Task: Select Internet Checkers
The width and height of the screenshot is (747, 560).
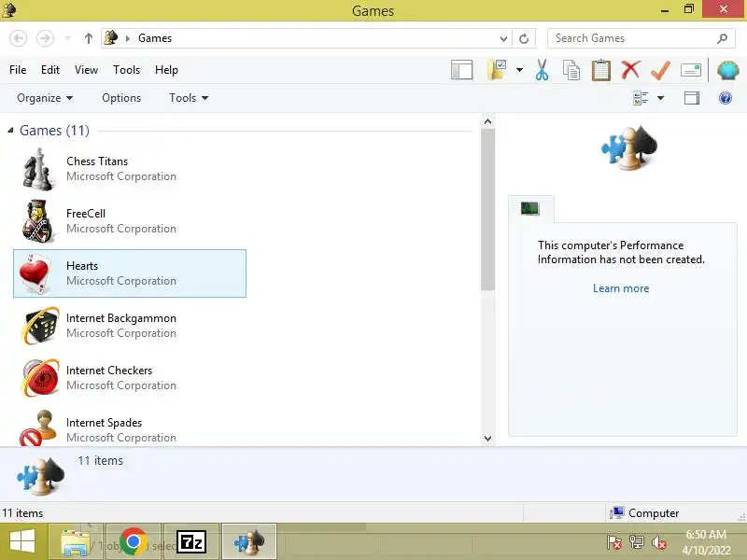Action: pyautogui.click(x=130, y=378)
